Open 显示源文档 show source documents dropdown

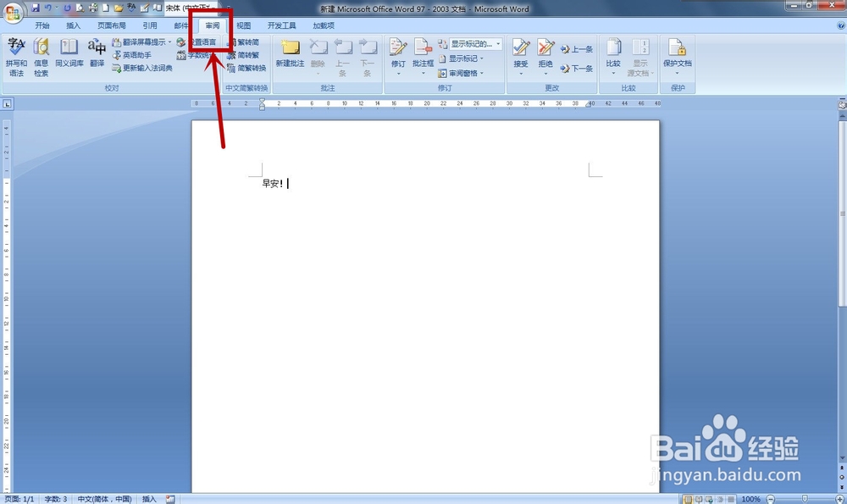pos(640,58)
